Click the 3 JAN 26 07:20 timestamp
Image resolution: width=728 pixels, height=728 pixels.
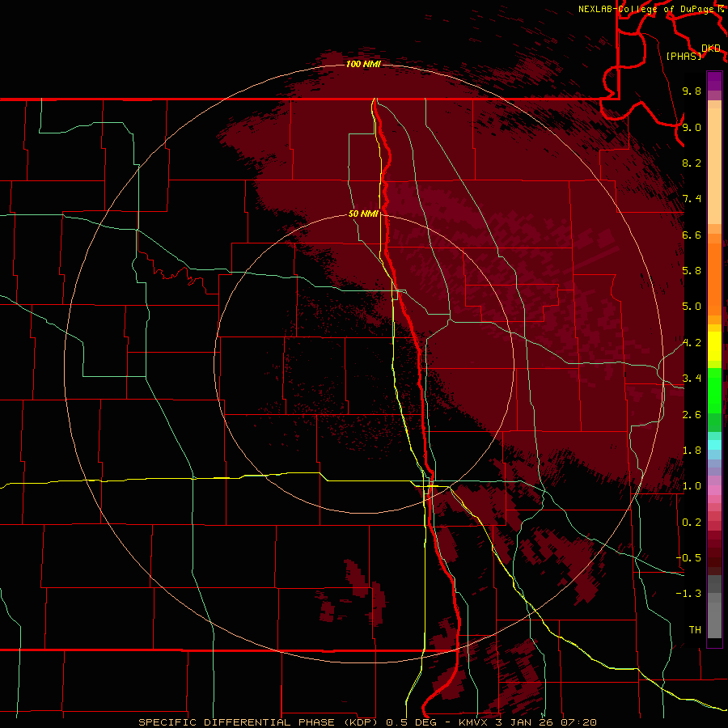click(545, 722)
